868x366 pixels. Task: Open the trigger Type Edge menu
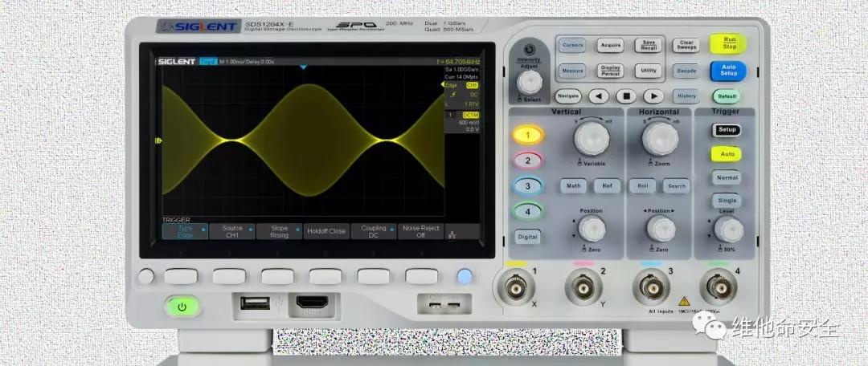click(x=185, y=231)
